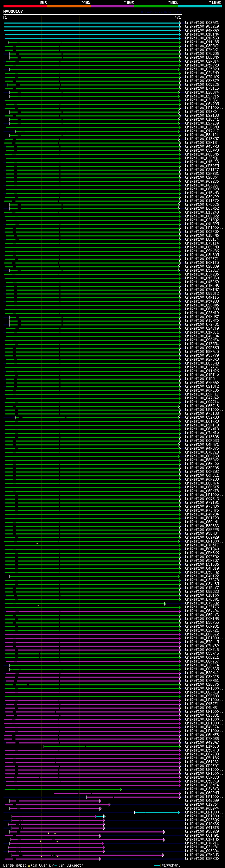The image size is (225, 868).
Task: Select label UniRef100_Q9ZK04
Action: 202,112
